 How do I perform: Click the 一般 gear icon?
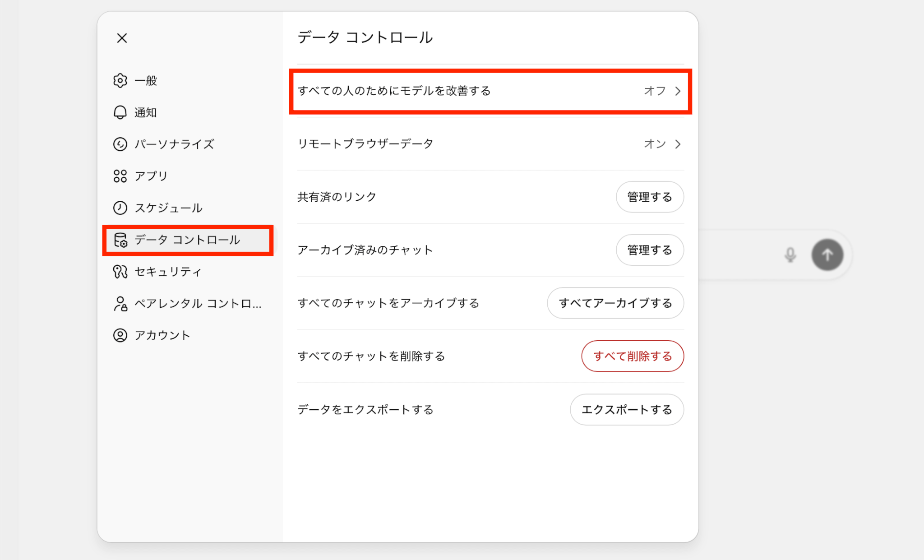coord(120,81)
